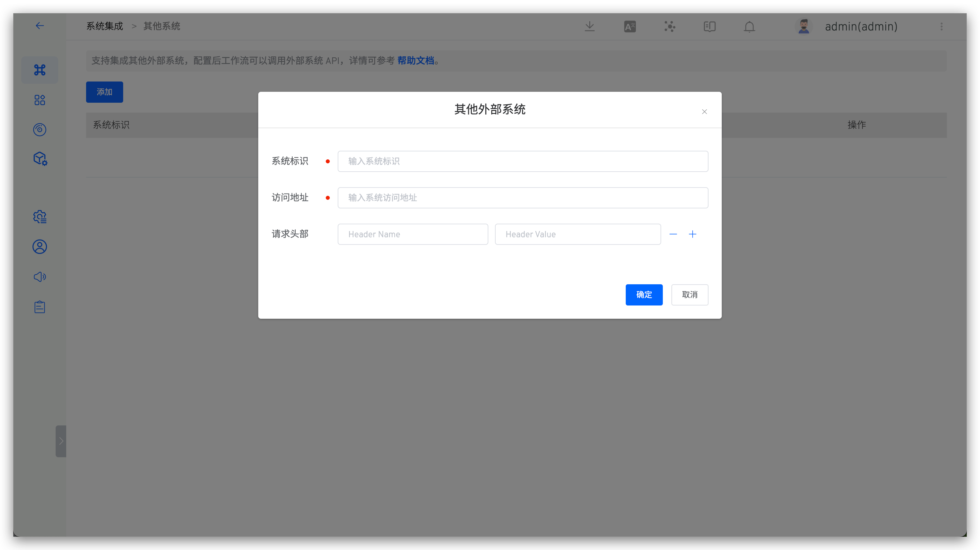Open the share/network icon in top bar

[x=669, y=26]
